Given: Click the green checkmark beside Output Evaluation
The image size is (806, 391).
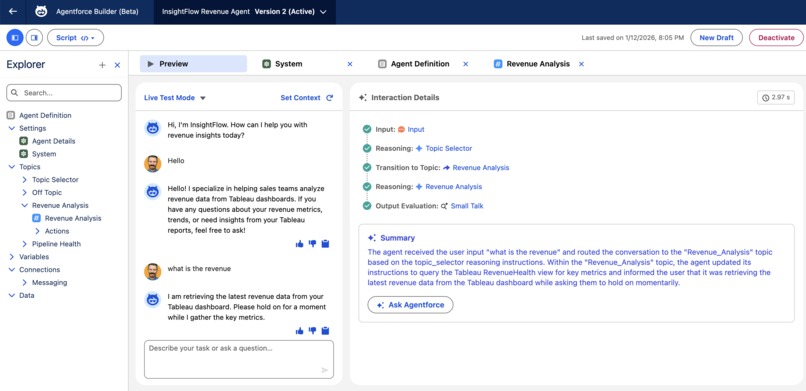Looking at the screenshot, I should (x=367, y=206).
